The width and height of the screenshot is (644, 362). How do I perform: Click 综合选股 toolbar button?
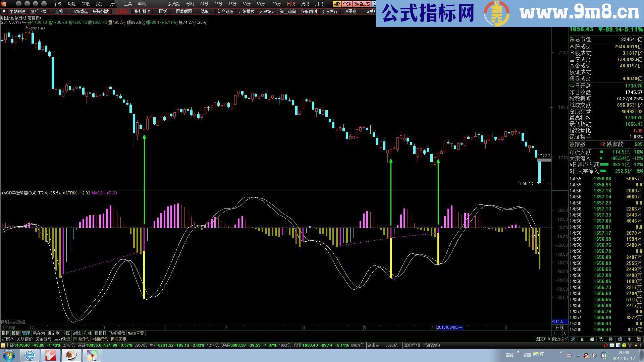(225, 11)
